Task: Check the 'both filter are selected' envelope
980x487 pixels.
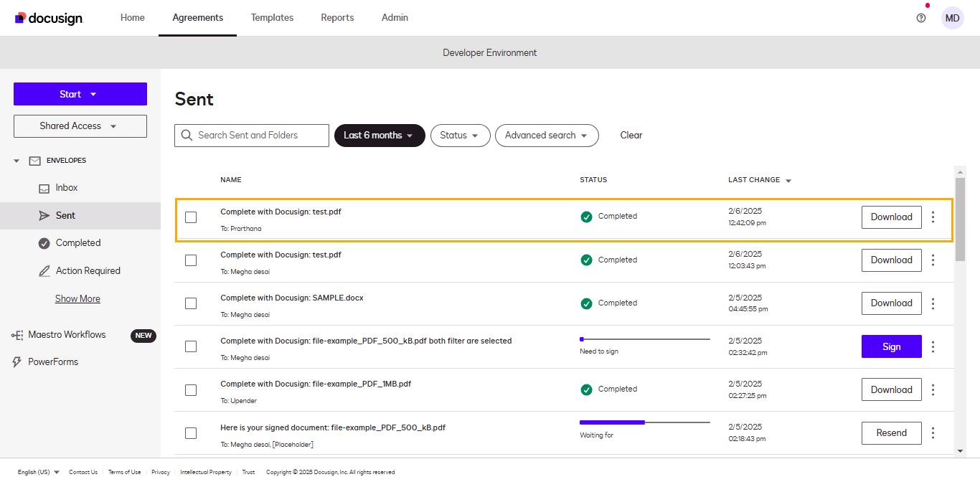Action: coord(191,346)
